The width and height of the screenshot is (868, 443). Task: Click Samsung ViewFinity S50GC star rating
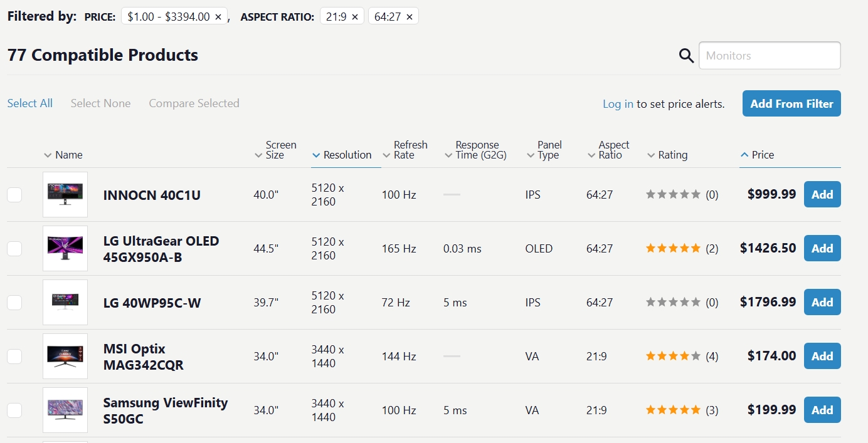tap(674, 410)
